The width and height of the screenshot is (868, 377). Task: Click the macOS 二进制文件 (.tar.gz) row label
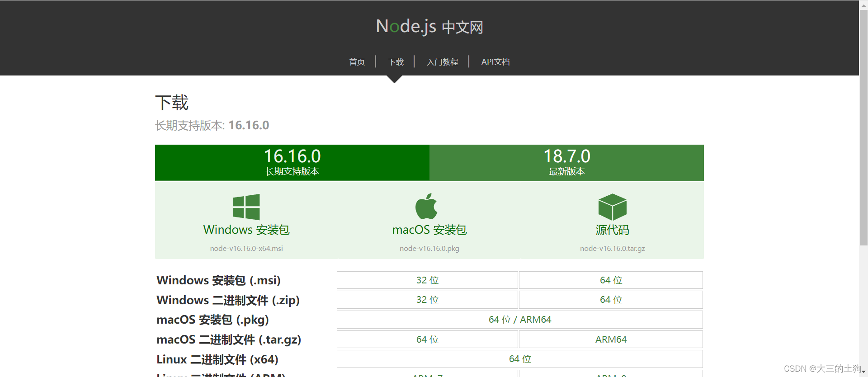coord(229,340)
